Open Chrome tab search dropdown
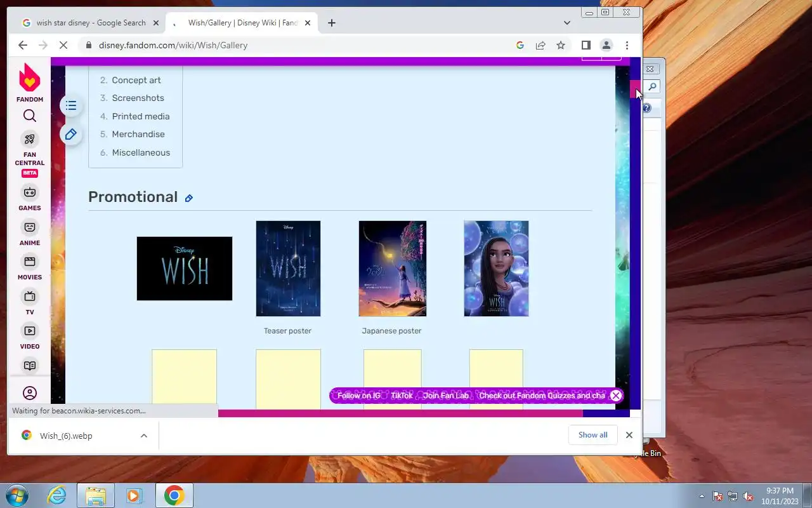 [x=567, y=23]
